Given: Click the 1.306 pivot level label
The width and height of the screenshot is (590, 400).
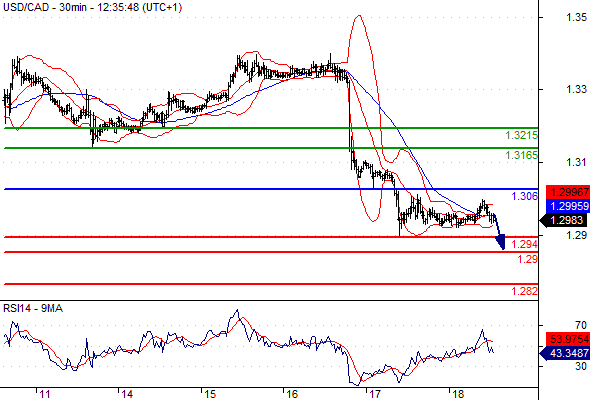Looking at the screenshot, I should (525, 196).
